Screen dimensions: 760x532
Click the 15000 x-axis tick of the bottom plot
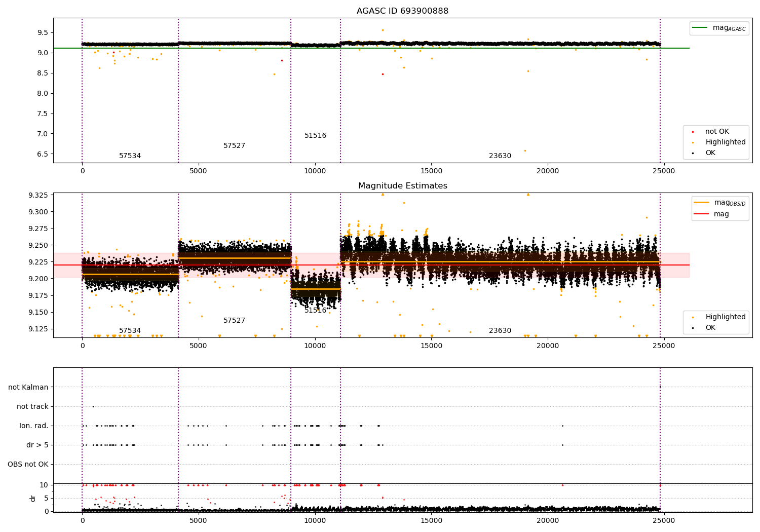[431, 521]
